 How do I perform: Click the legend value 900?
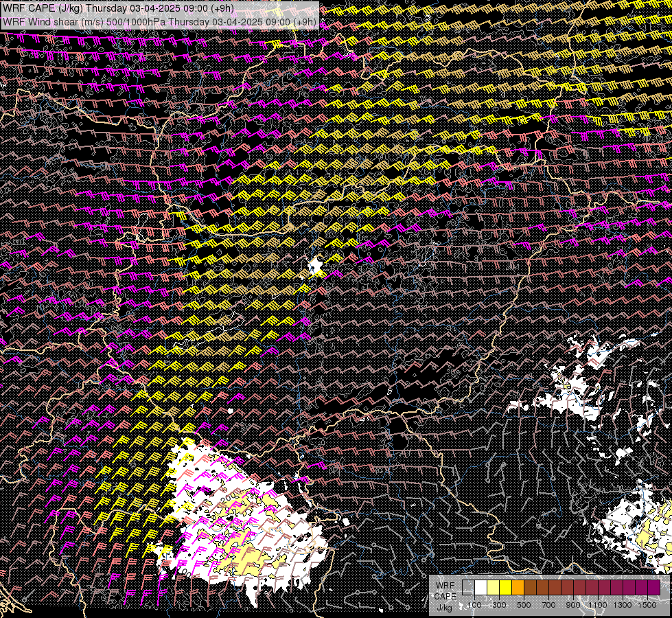(573, 605)
